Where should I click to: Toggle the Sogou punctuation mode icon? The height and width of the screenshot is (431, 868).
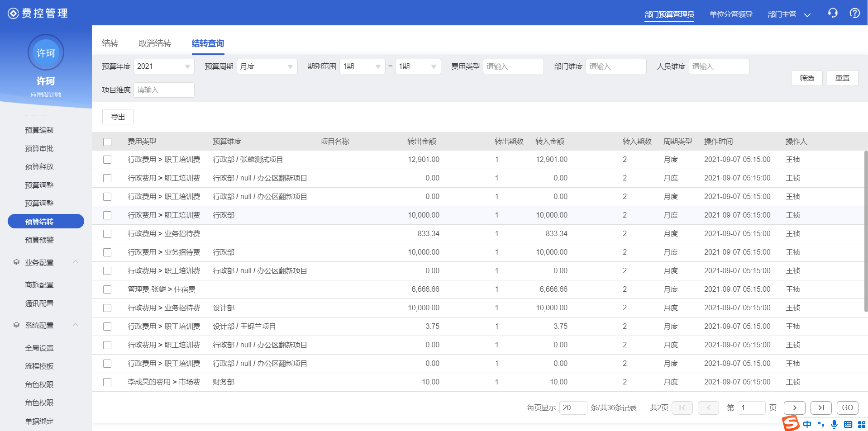(821, 424)
